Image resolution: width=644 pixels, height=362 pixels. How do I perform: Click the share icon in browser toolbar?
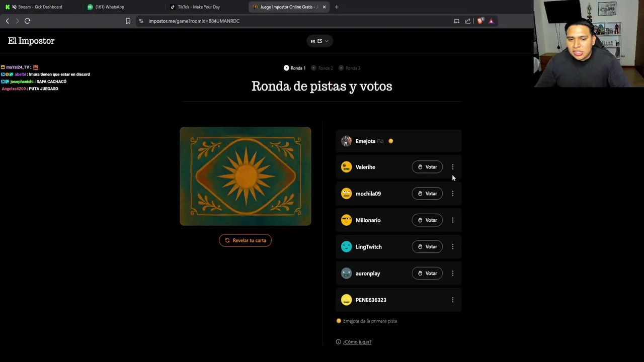coord(468,21)
